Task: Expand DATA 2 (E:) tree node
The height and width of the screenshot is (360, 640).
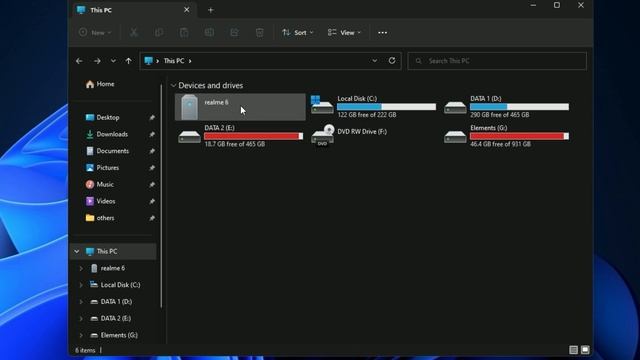Action: click(x=81, y=318)
